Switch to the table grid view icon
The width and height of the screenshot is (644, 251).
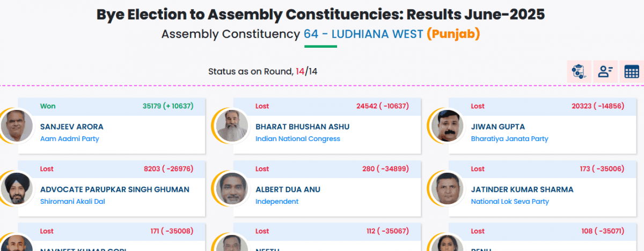click(632, 71)
